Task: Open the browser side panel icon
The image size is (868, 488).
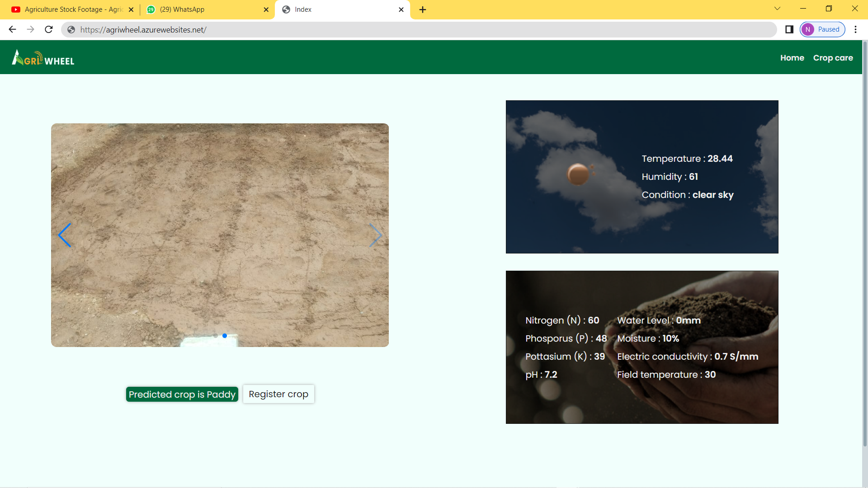Action: coord(789,29)
